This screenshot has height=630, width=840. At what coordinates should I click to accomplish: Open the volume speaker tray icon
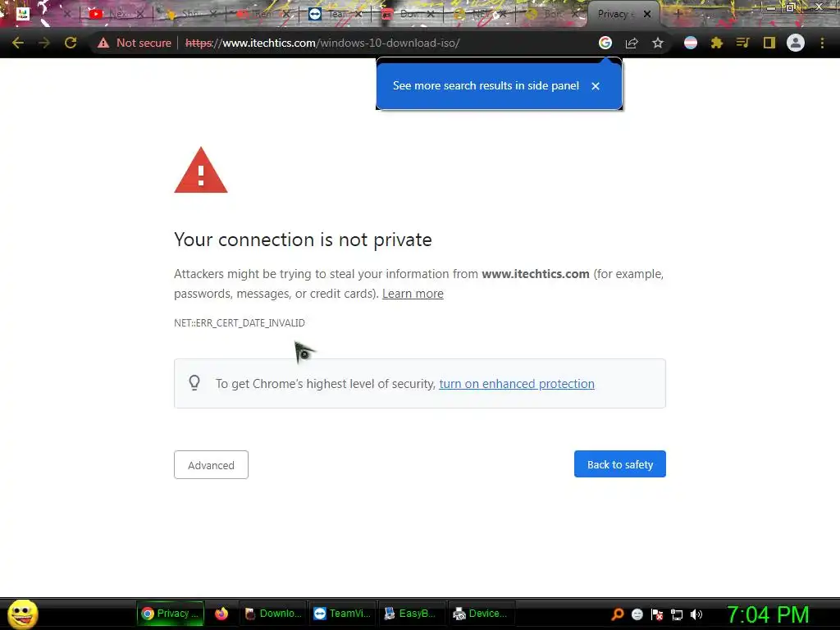pos(696,614)
